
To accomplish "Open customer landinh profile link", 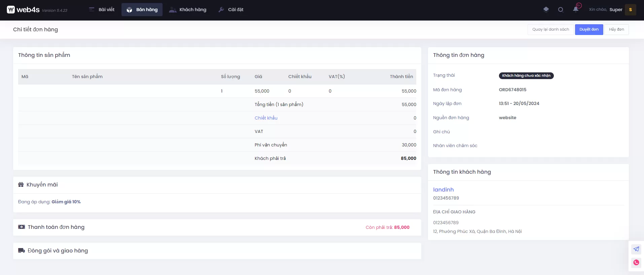I will [x=443, y=190].
